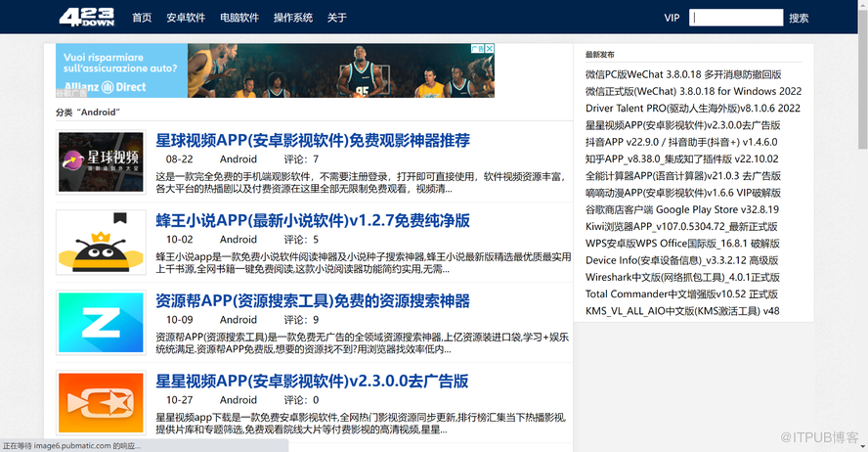Open sidebar link Driver Talent PRO v8.1.0.6

coord(693,108)
